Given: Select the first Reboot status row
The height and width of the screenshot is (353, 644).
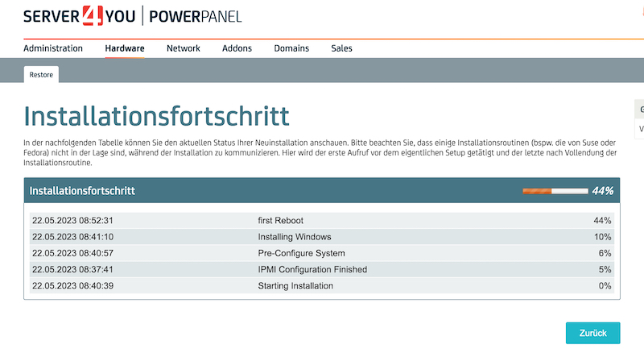Looking at the screenshot, I should point(322,220).
